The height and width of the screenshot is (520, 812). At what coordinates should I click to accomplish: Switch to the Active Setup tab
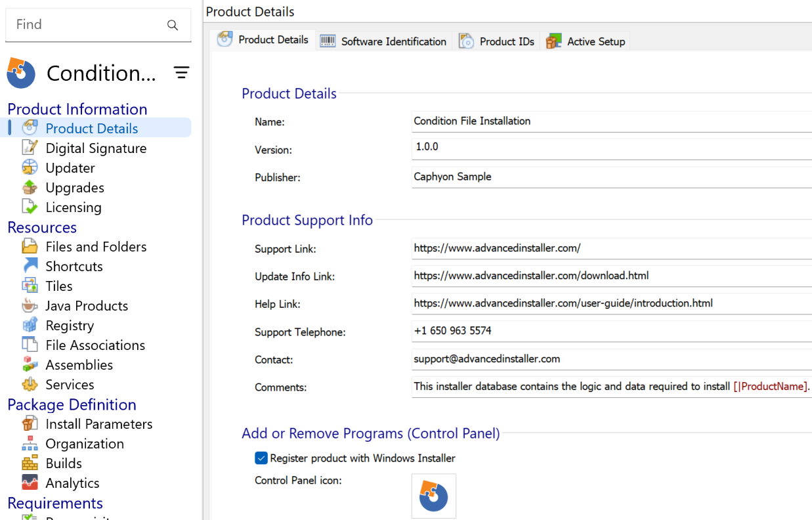tap(586, 41)
